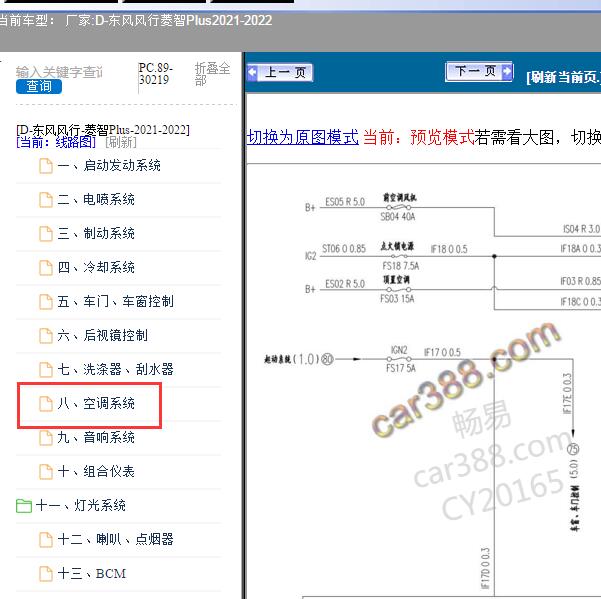The image size is (601, 599).
Task: Click page icon beside 六、后视镜控制
Action: click(x=46, y=336)
